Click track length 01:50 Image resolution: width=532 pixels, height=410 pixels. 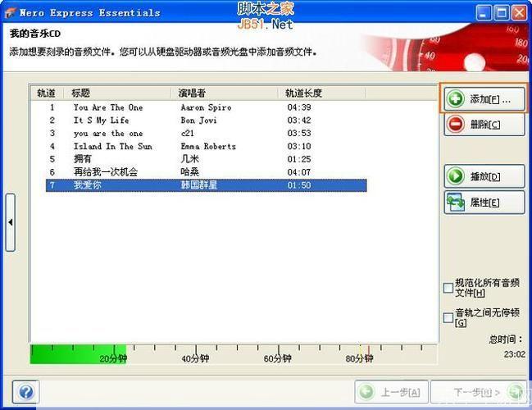(x=299, y=185)
